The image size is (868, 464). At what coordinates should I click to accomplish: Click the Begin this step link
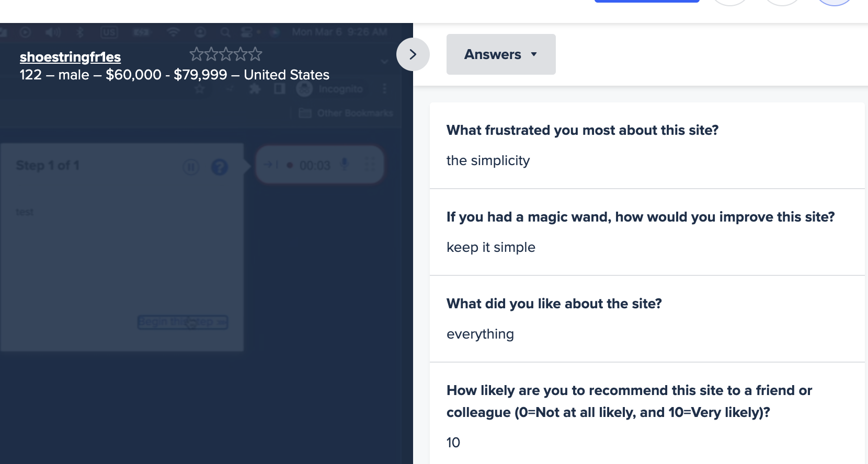[x=182, y=322]
